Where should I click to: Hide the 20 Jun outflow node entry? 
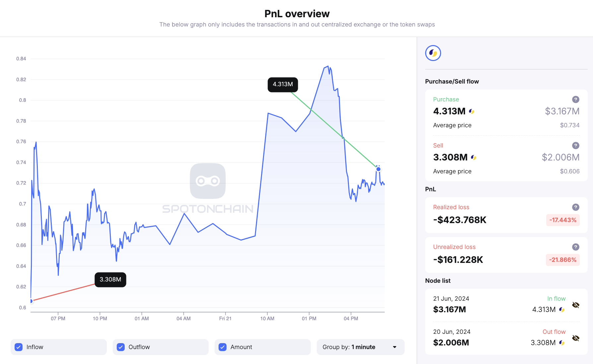pos(576,337)
